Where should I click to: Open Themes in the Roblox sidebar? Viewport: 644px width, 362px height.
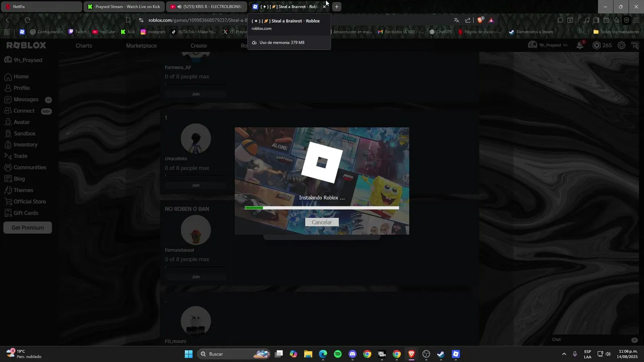point(19,190)
